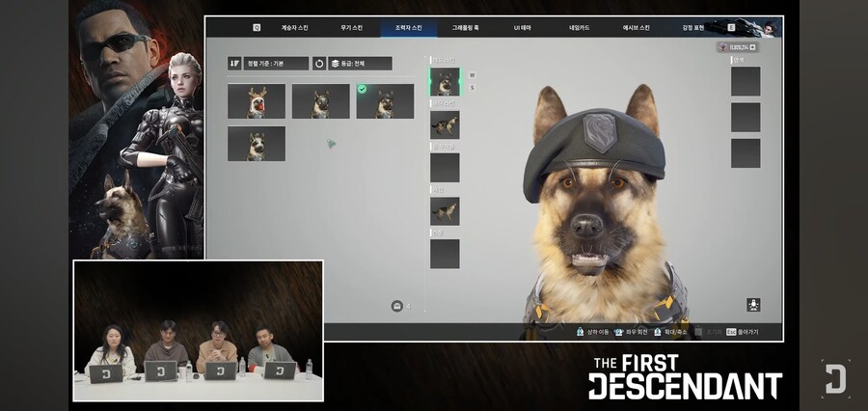Click the currency plus icon
This screenshot has width=868, height=411.
pos(753,46)
